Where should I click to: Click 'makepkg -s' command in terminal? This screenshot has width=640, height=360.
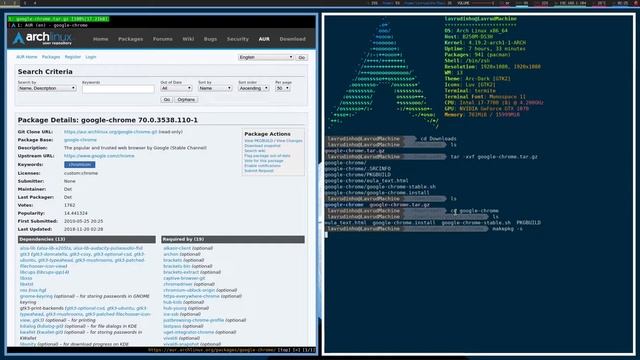[507, 229]
